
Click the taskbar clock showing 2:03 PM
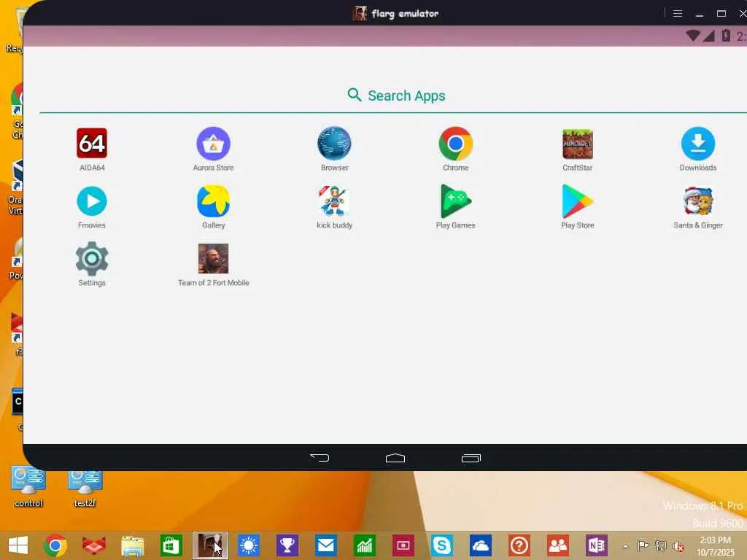click(715, 546)
